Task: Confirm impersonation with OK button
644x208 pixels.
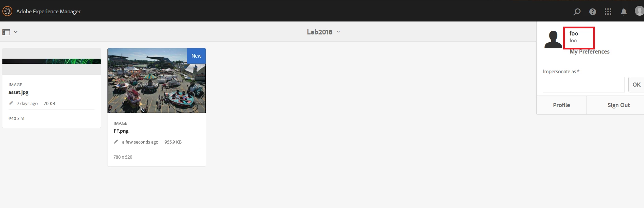Action: [636, 85]
